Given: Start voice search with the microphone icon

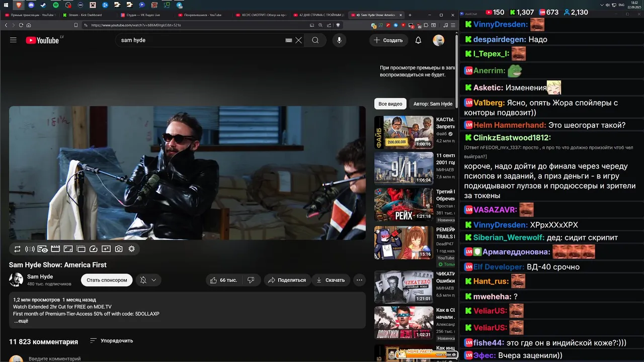Looking at the screenshot, I should (339, 40).
